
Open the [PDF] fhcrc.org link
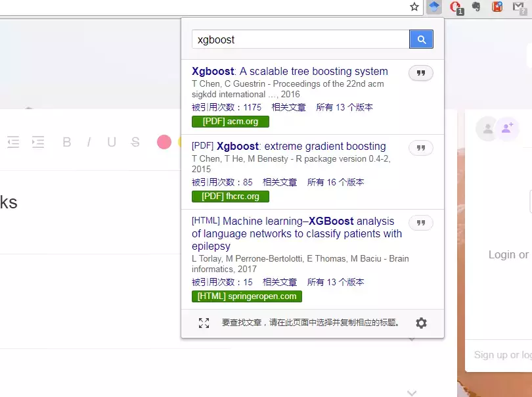tap(231, 197)
